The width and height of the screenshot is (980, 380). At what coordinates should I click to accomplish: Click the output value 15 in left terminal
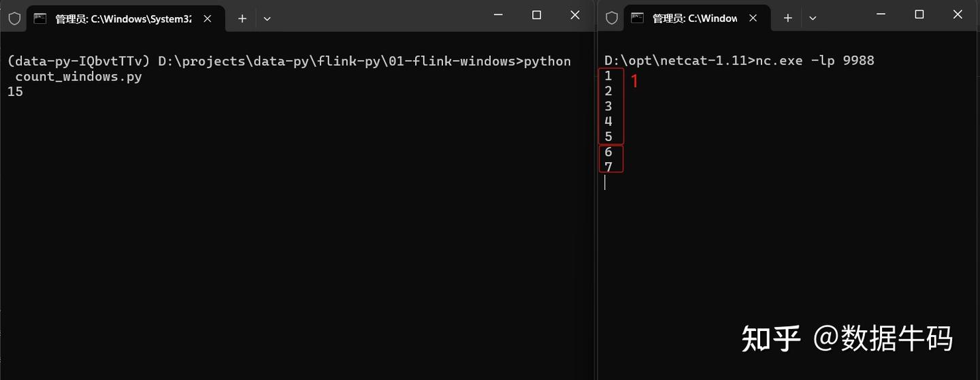point(15,91)
